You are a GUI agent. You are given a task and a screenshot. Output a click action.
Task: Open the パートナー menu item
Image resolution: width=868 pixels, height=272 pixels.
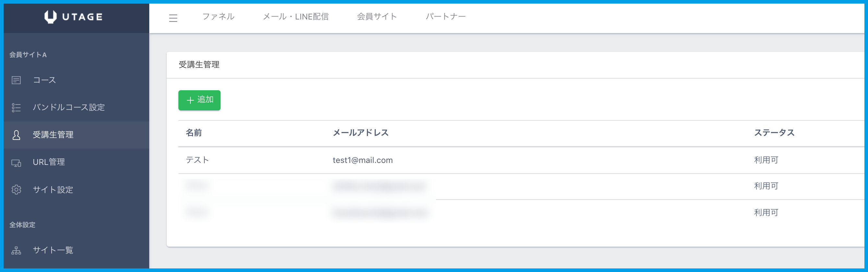click(x=445, y=17)
